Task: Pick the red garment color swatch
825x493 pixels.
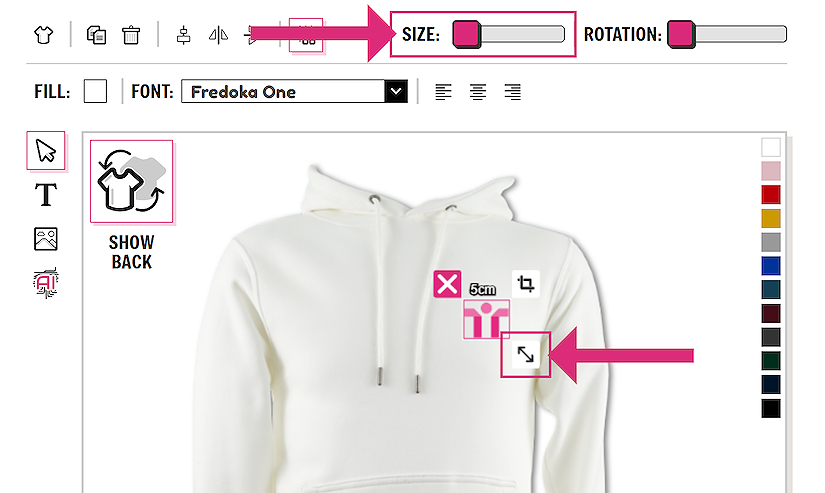Action: tap(771, 194)
